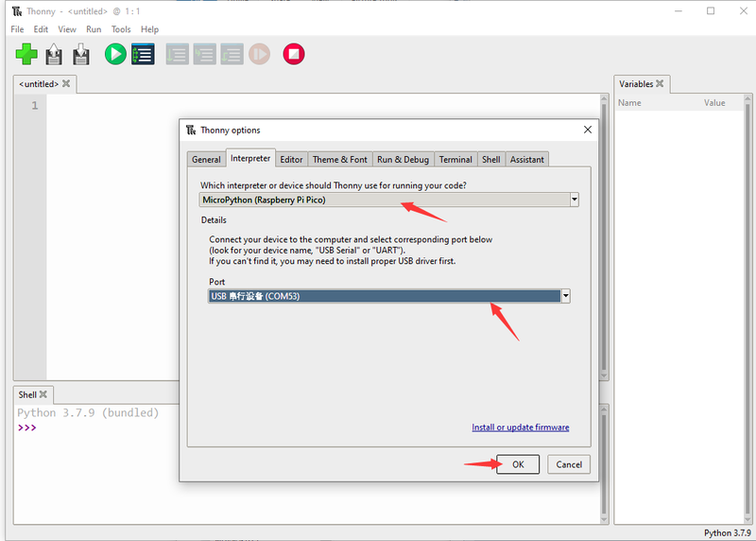Open the File menu
This screenshot has width=756, height=541.
pyautogui.click(x=17, y=29)
